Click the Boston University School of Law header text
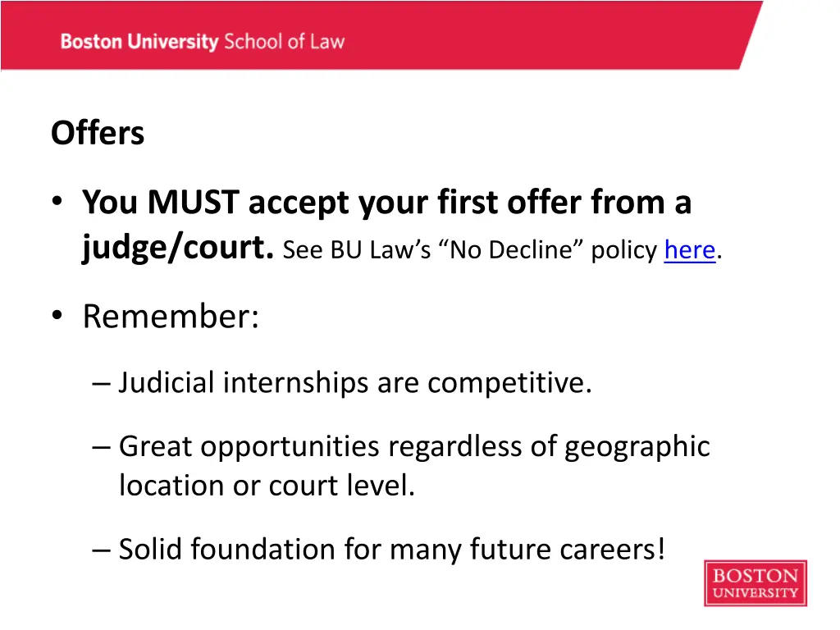The height and width of the screenshot is (630, 840). click(202, 41)
